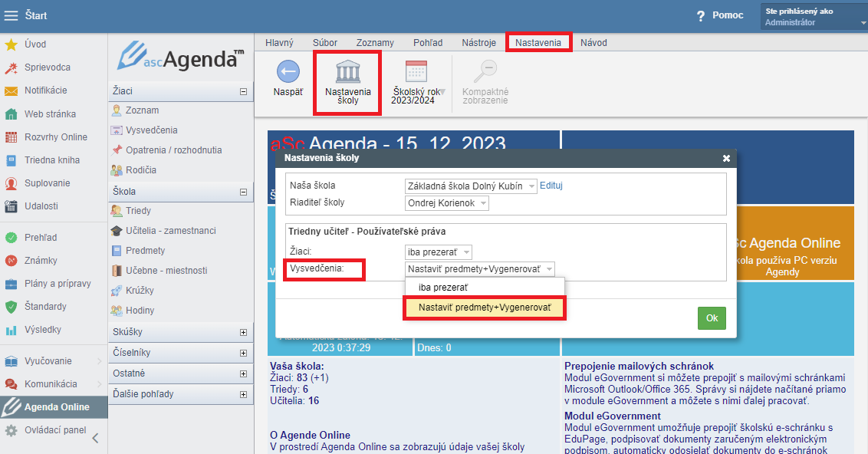Open Agenda Online in the sidebar
Image resolution: width=868 pixels, height=454 pixels.
point(54,407)
